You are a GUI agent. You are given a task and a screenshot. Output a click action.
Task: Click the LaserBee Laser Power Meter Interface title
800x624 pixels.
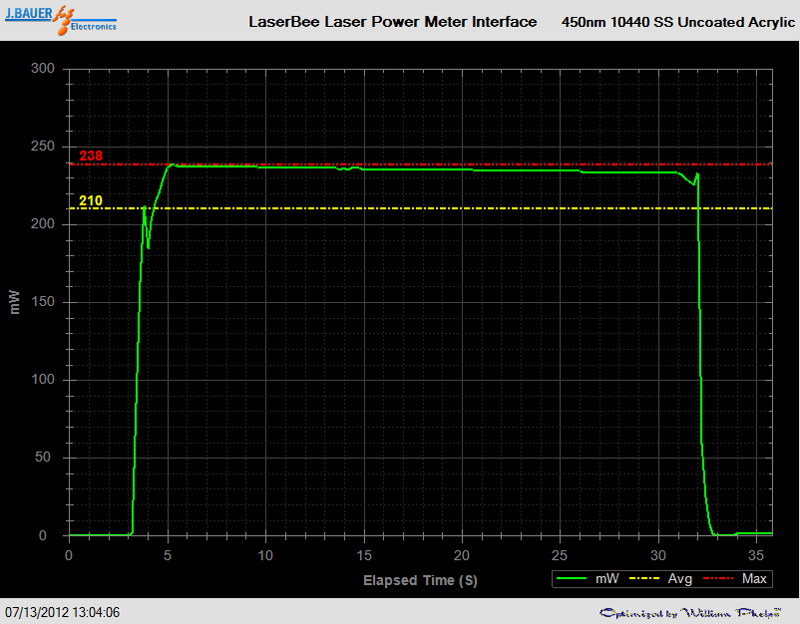[x=392, y=22]
